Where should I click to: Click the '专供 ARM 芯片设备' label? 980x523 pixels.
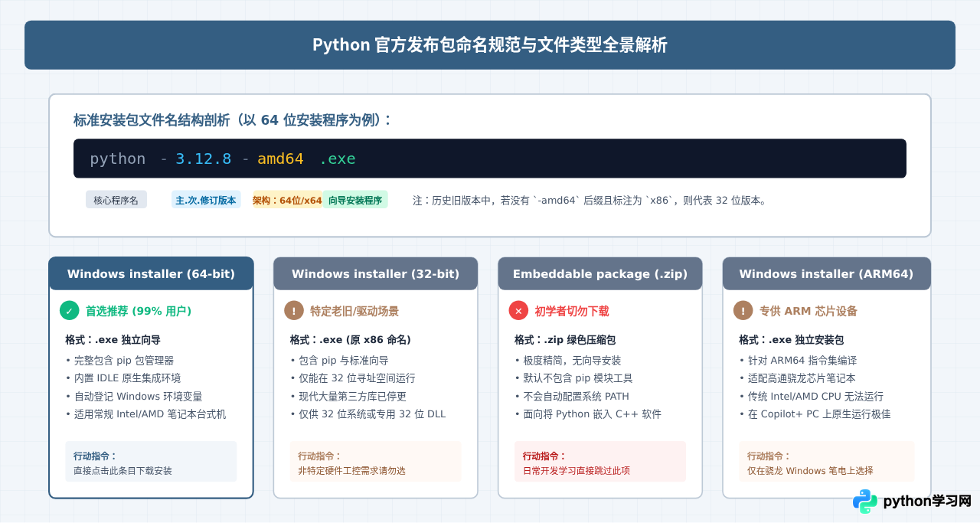point(808,311)
